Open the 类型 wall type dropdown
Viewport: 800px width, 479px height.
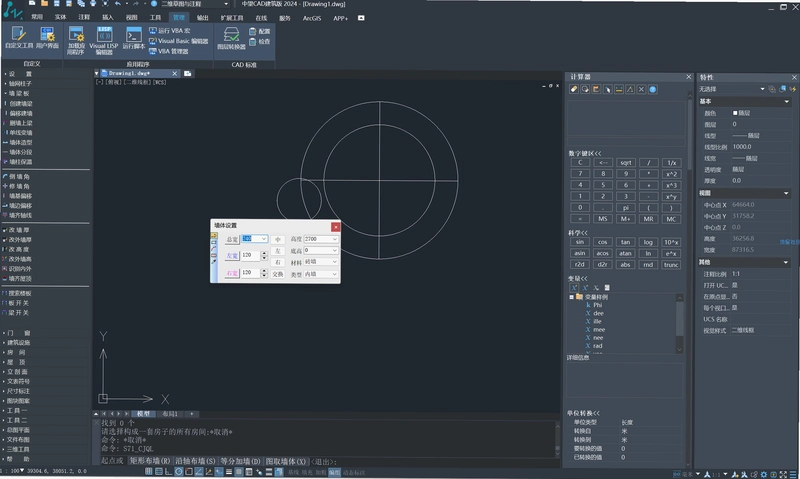pyautogui.click(x=335, y=274)
